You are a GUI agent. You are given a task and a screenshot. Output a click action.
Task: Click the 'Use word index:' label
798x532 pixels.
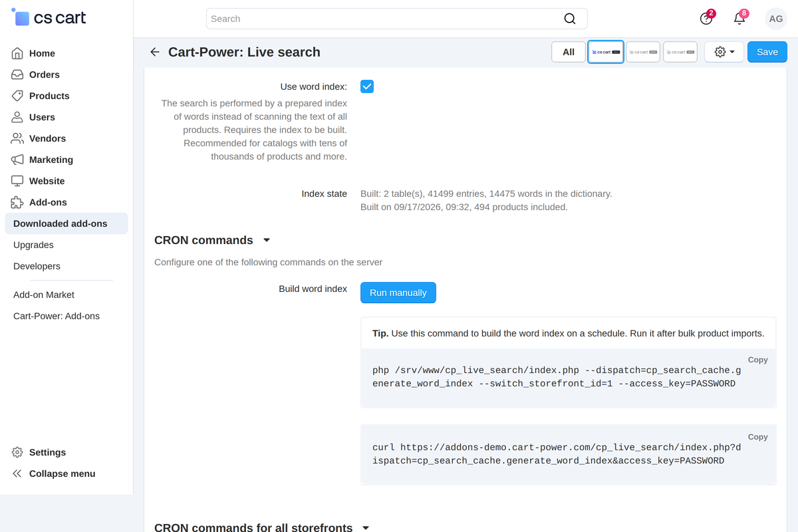click(314, 86)
